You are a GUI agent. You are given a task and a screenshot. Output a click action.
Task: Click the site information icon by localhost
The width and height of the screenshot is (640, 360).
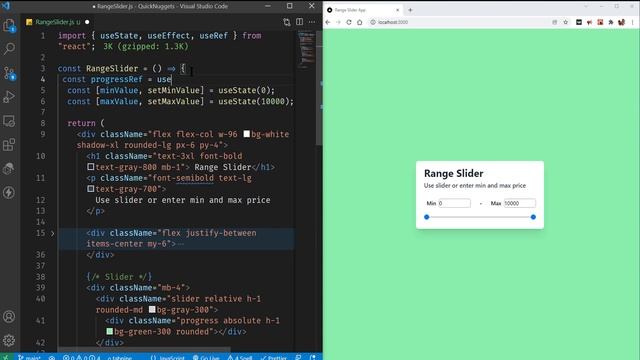[373, 22]
